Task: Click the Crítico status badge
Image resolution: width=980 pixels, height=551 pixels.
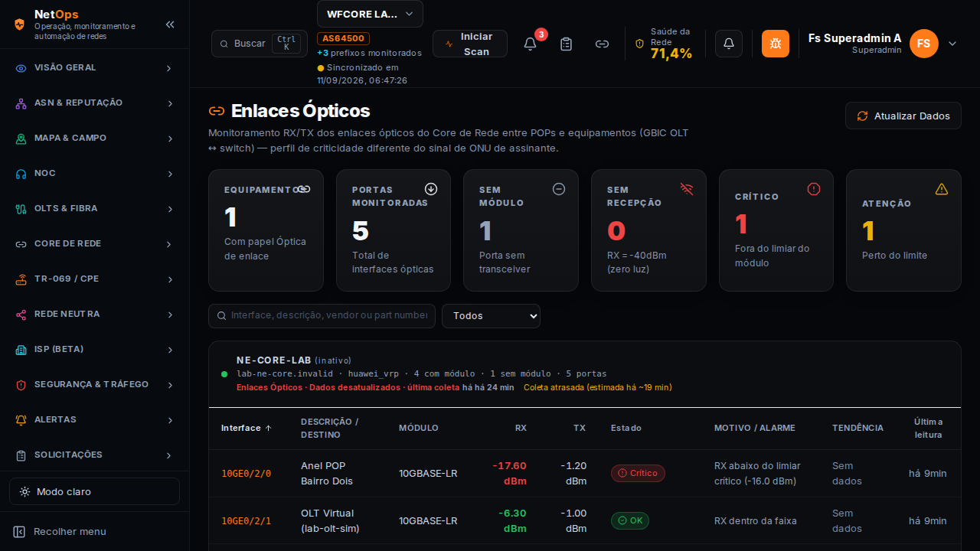Action: click(638, 473)
